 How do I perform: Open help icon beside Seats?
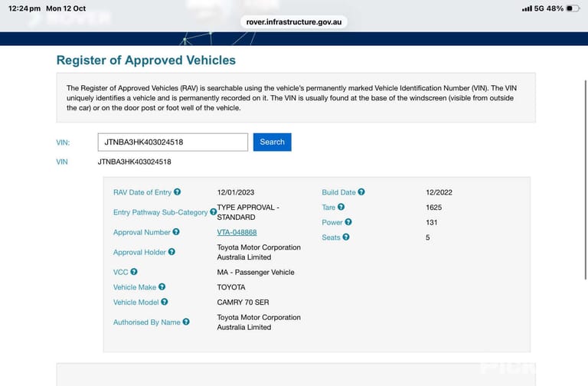click(346, 237)
